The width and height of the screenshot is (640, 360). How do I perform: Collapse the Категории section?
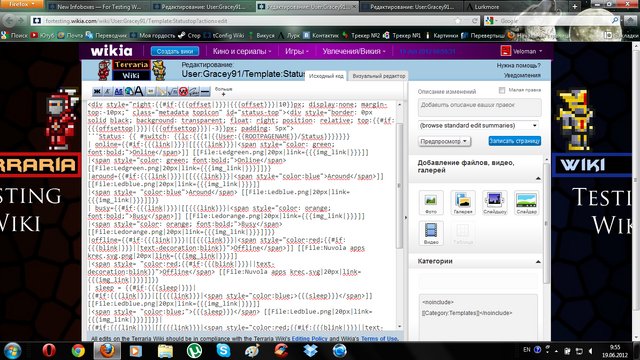(538, 262)
